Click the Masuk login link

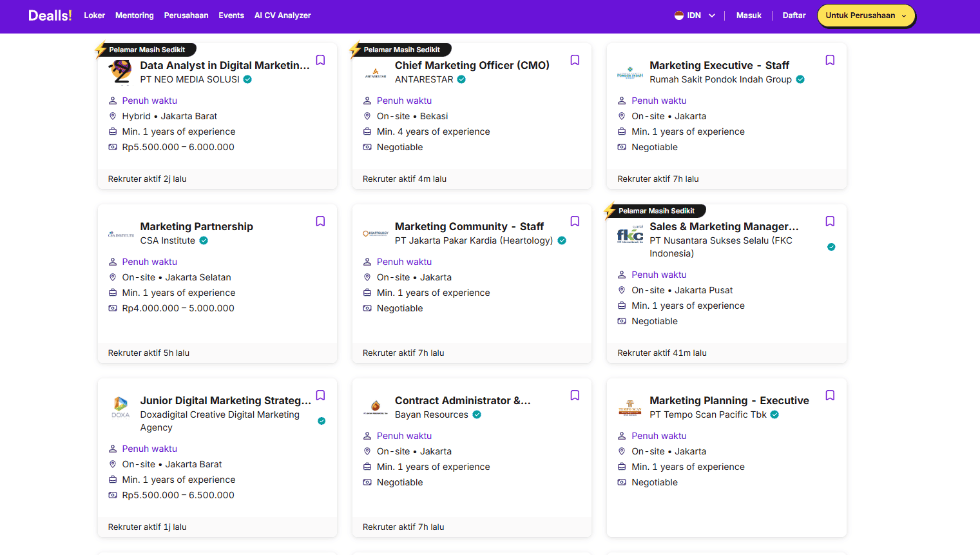[x=749, y=15]
